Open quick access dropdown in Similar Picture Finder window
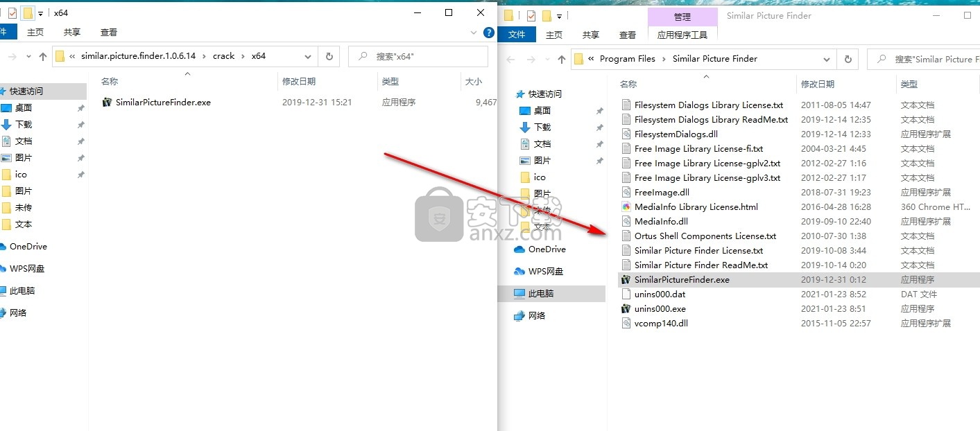The width and height of the screenshot is (980, 431). 560,16
